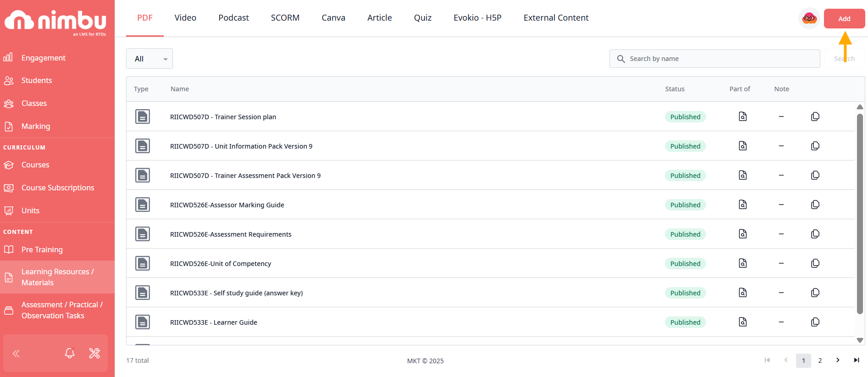Viewport: 868px width, 377px height.
Task: Go to Students page
Action: pyautogui.click(x=57, y=81)
